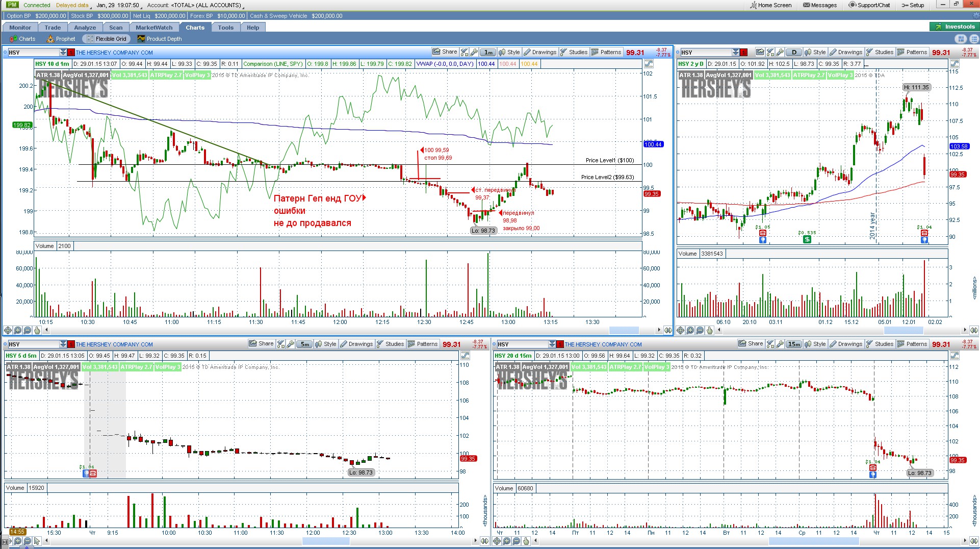Select the Flexible Grid subtab

coord(106,39)
